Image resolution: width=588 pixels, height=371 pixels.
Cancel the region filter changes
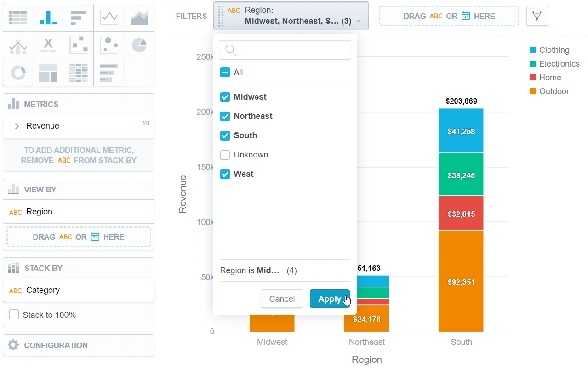[281, 298]
